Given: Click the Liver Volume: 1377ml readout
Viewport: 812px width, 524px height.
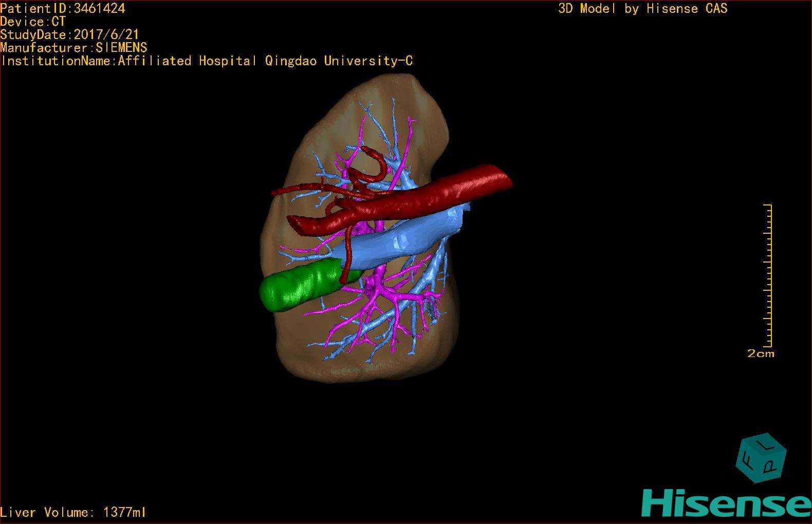Looking at the screenshot, I should point(73,512).
